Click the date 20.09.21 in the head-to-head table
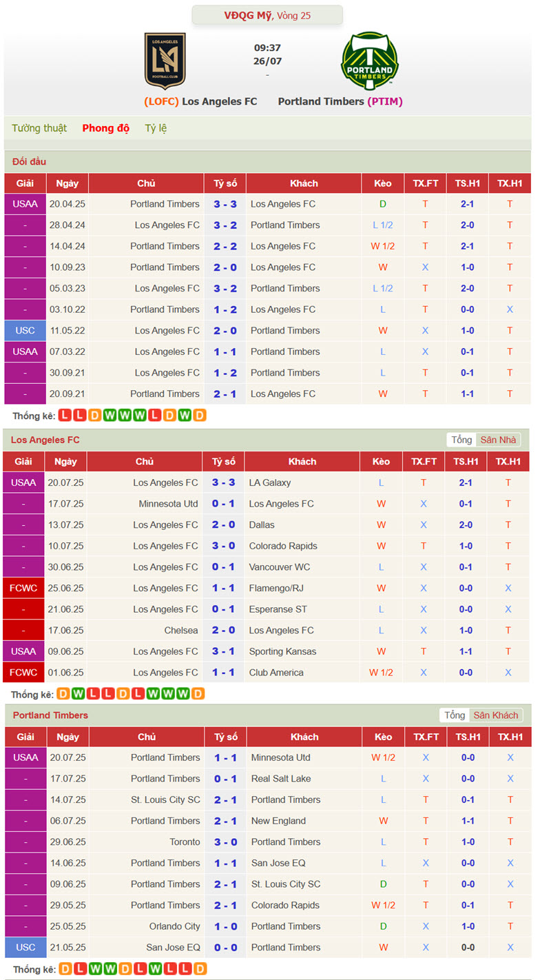 click(x=67, y=394)
